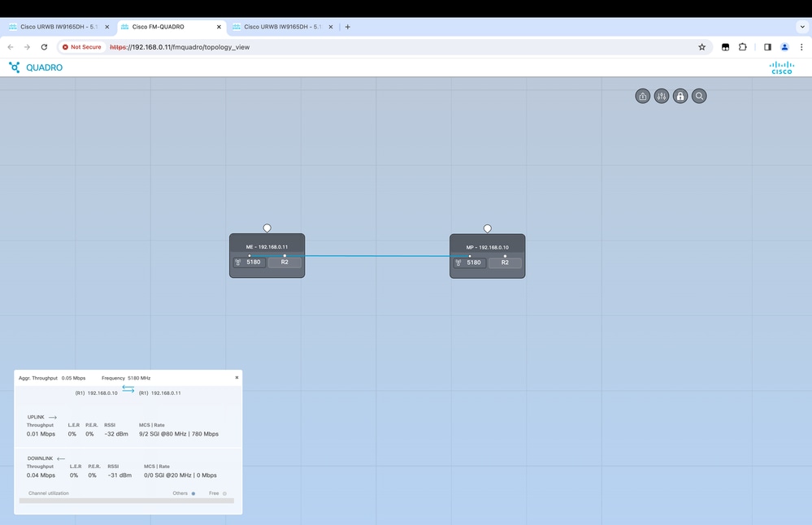Click the Not Secure warning badge
812x525 pixels.
[82, 47]
